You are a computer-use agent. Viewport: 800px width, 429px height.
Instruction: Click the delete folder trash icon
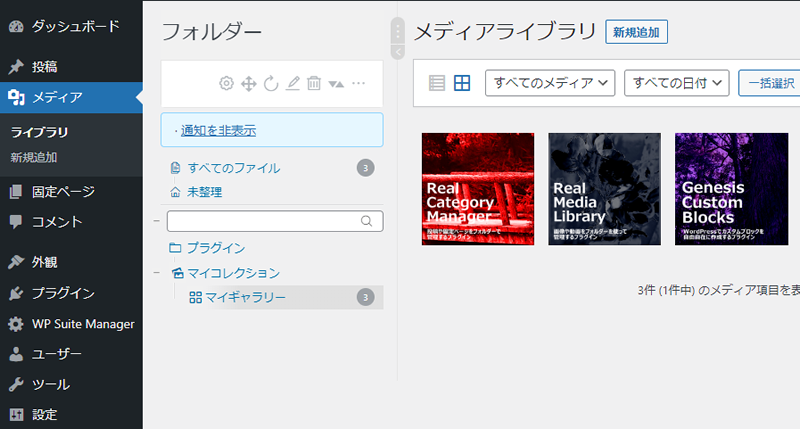click(314, 83)
